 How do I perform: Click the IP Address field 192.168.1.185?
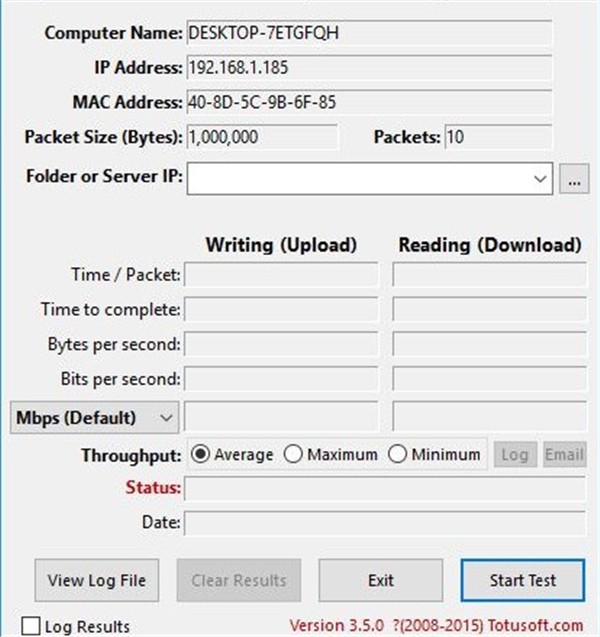click(369, 67)
